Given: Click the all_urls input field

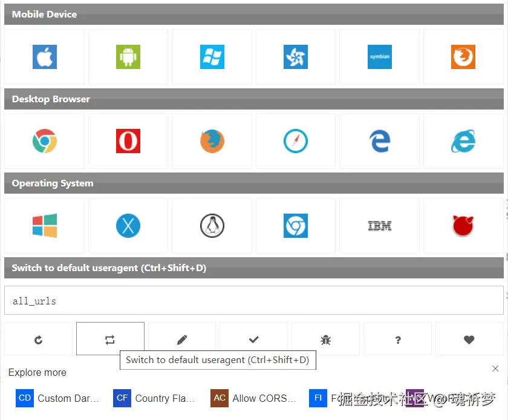Looking at the screenshot, I should point(253,300).
